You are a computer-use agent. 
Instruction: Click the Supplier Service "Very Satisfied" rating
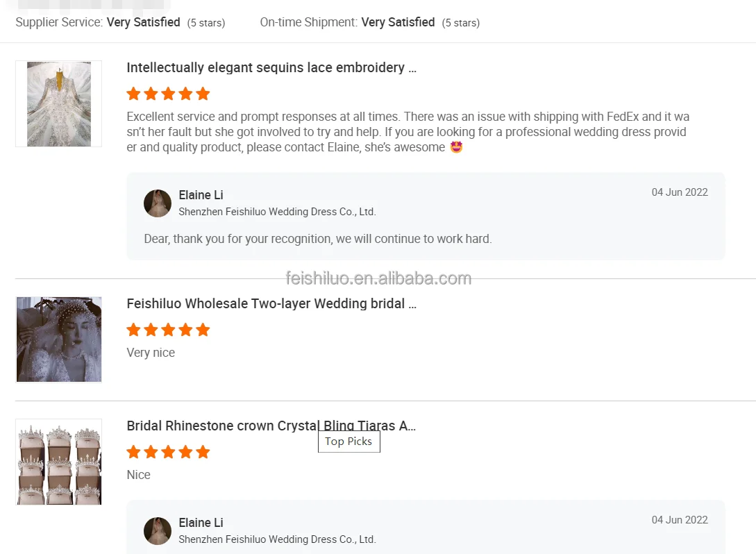click(x=143, y=22)
